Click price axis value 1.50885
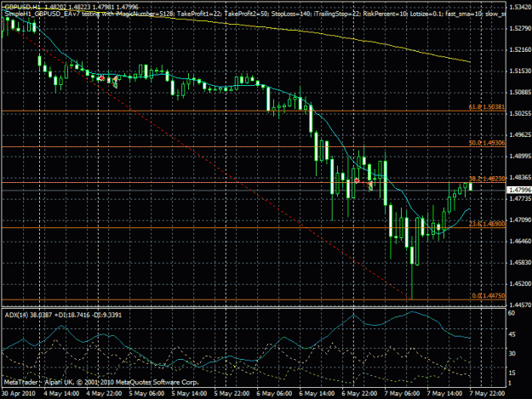This screenshot has height=399, width=532. point(520,92)
